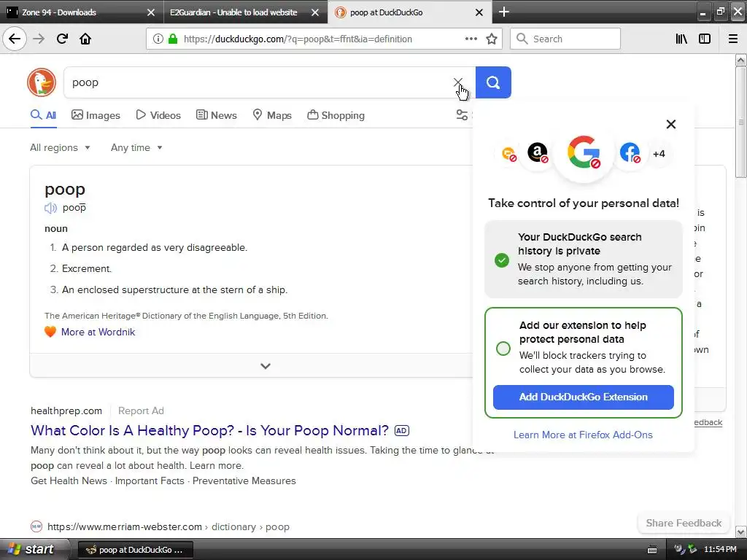The image size is (747, 560).
Task: Click the +4 more trackers badge
Action: 659,153
